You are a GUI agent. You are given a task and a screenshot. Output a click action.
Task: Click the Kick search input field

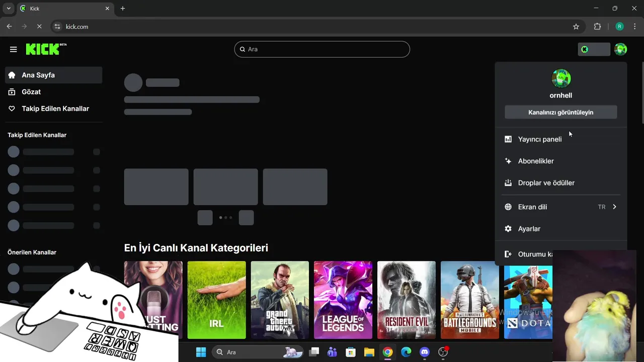point(322,49)
